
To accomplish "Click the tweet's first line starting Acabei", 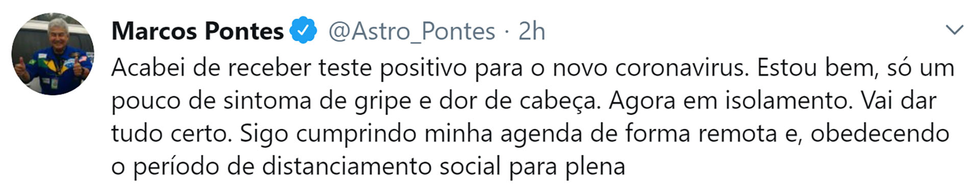I will (x=533, y=69).
